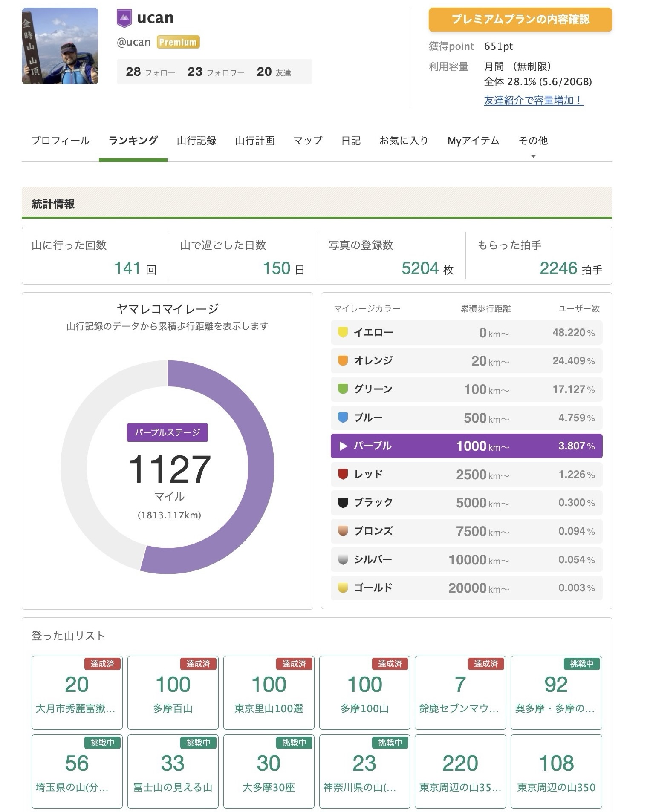Image resolution: width=650 pixels, height=812 pixels.
Task: Click the green グリーン mileage shield icon
Action: tap(343, 389)
